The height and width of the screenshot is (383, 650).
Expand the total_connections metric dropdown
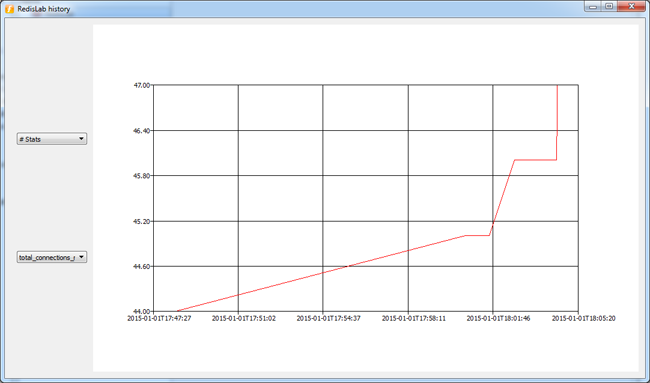(52, 257)
